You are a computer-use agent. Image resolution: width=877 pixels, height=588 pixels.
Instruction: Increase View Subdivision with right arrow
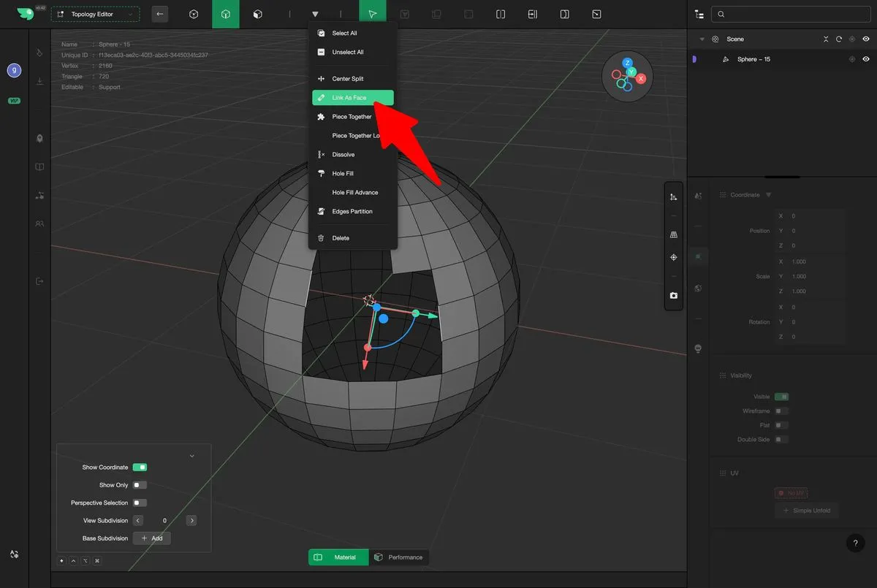tap(191, 521)
